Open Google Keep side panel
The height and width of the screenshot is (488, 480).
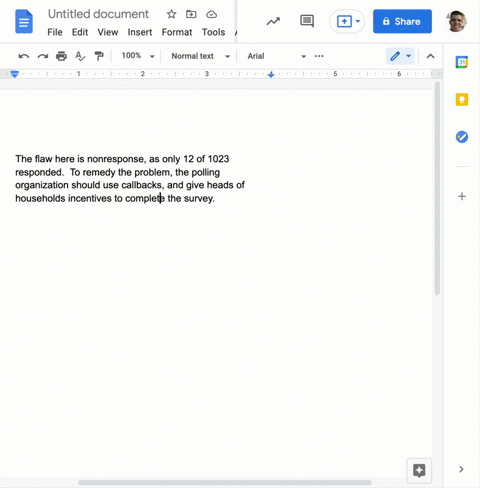coord(462,99)
